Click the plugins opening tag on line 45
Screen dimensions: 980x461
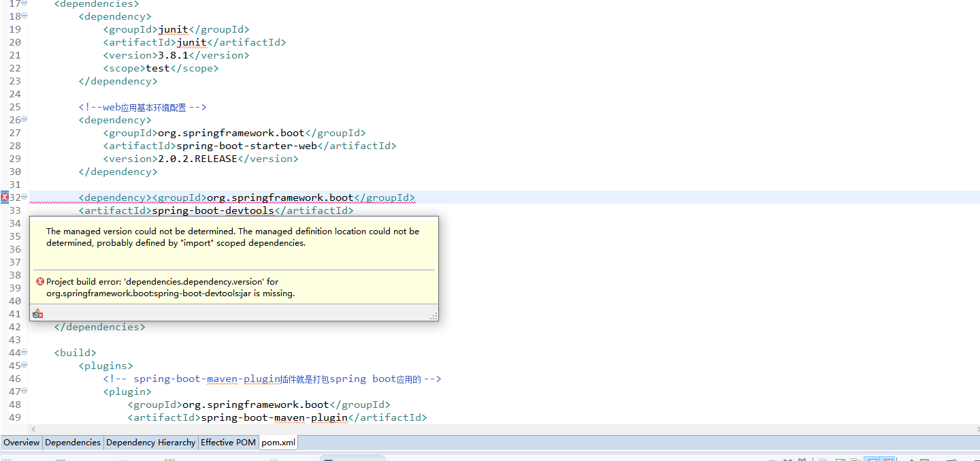click(x=106, y=366)
